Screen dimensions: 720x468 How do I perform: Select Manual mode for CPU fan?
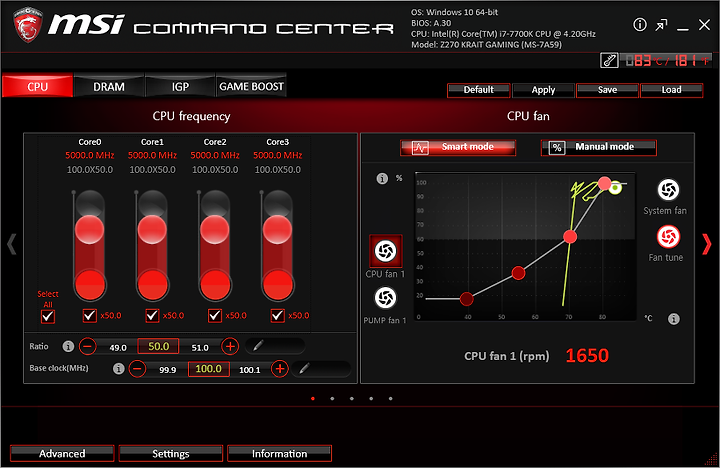[599, 147]
